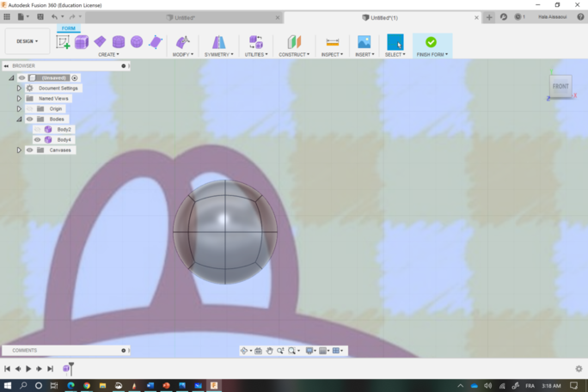
Task: Select the Sphere form tool
Action: pyautogui.click(x=137, y=41)
